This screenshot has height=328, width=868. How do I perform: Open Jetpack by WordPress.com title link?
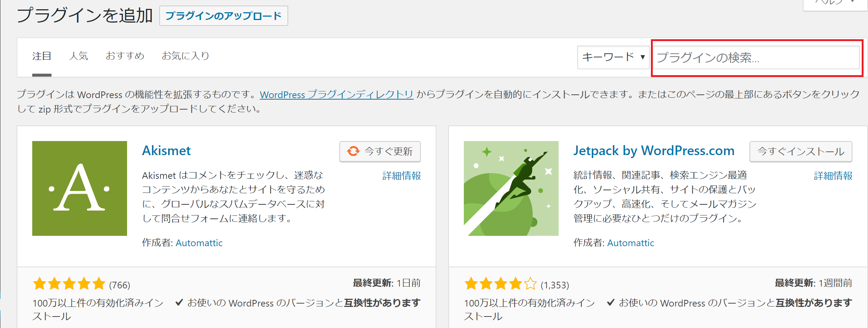(x=654, y=151)
